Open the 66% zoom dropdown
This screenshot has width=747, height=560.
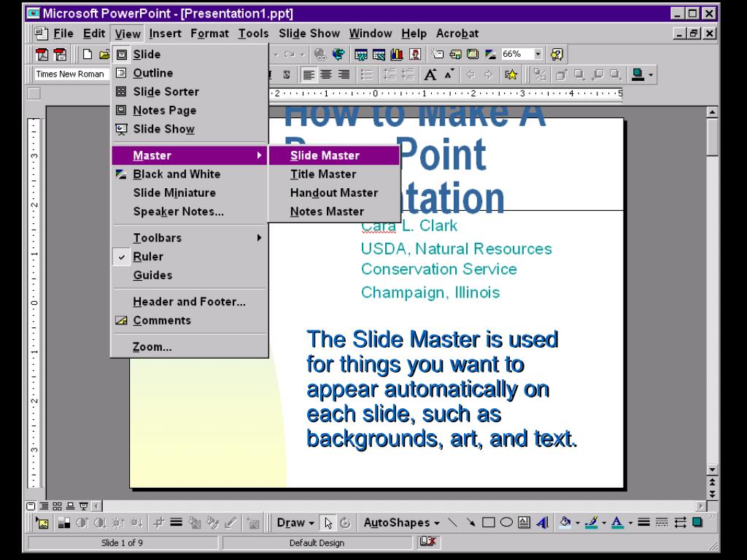(538, 54)
